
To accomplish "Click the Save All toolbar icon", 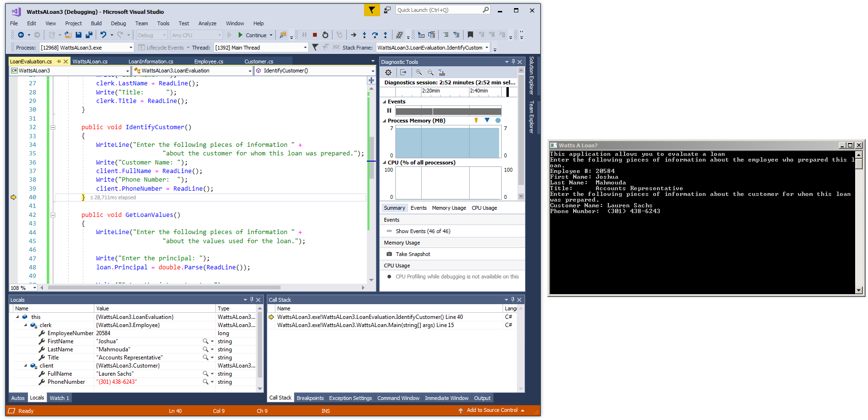I will pos(89,35).
